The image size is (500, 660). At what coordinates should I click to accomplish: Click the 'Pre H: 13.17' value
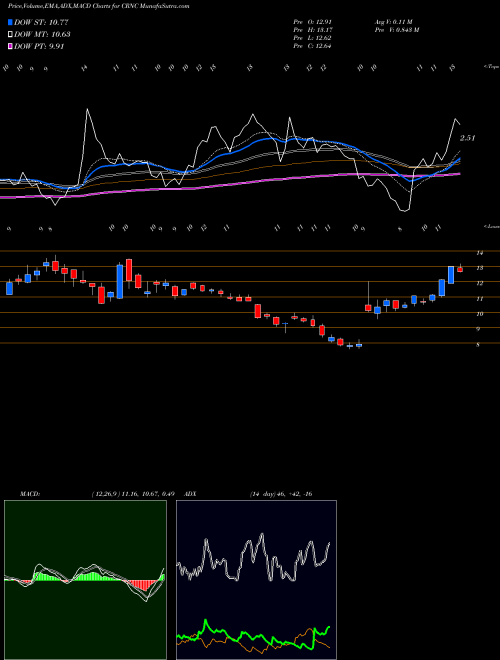pos(312,30)
